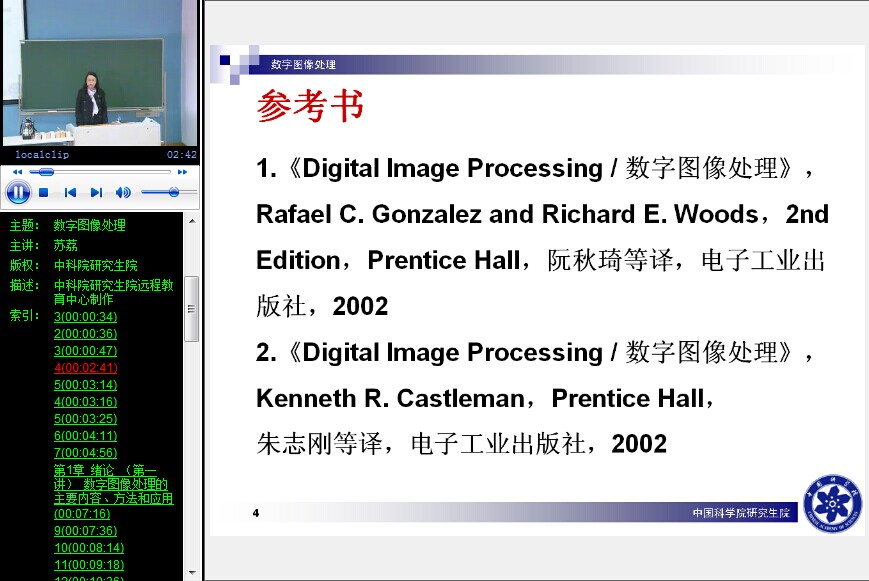The image size is (869, 581).
Task: Click the slide footer text 中国科学院研究生院
Action: coord(741,513)
